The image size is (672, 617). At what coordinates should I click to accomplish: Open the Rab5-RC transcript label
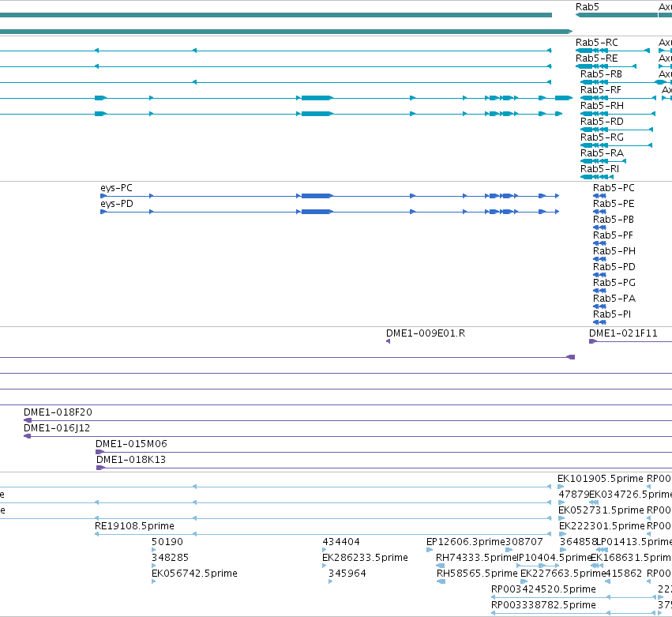pos(596,43)
